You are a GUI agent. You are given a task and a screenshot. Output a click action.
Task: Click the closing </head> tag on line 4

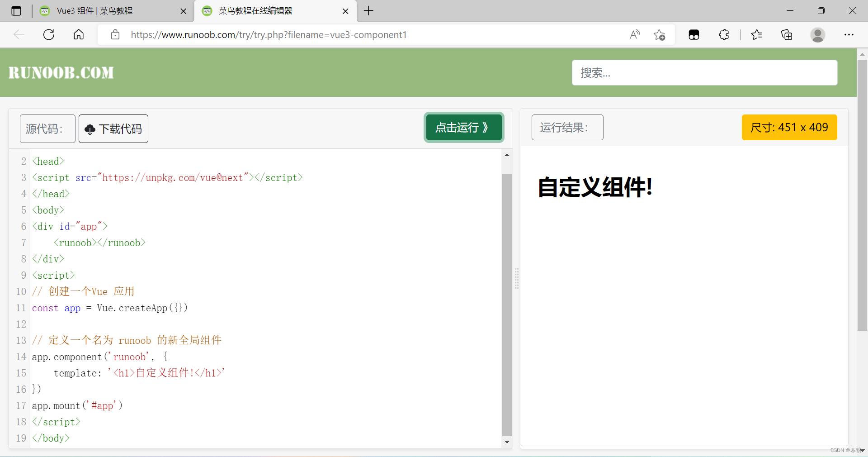[51, 194]
